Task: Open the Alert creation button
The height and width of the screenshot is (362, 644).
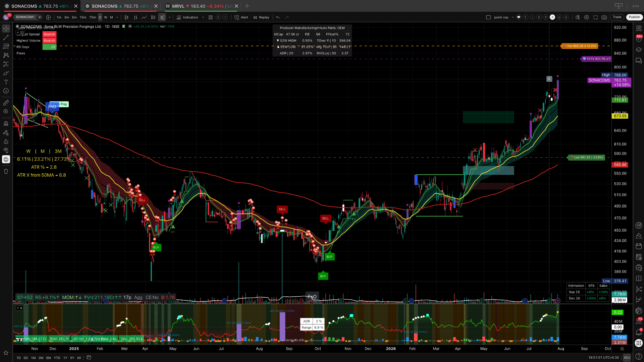Action: pyautogui.click(x=241, y=17)
